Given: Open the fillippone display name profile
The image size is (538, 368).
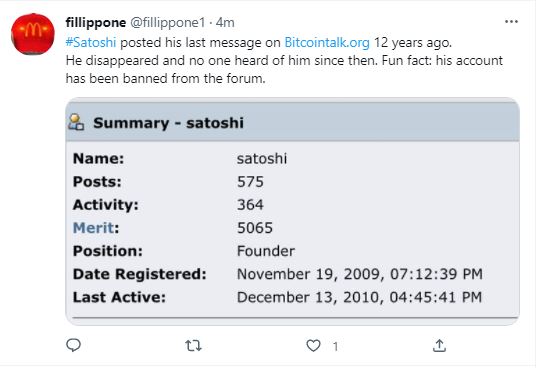Looking at the screenshot, I should click(x=96, y=23).
